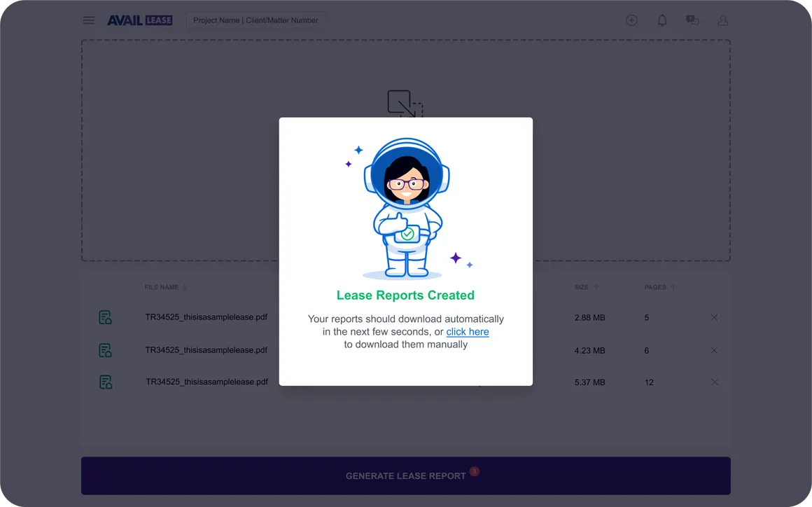Image resolution: width=812 pixels, height=507 pixels.
Task: Open the navigation hamburger menu
Action: point(88,20)
